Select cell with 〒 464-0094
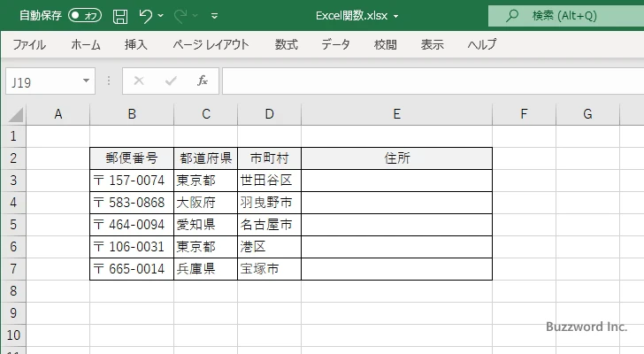 132,225
